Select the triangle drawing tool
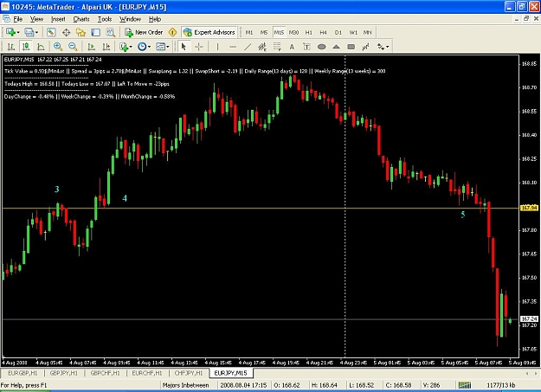Screen dimensions: 541x392 click(337, 46)
